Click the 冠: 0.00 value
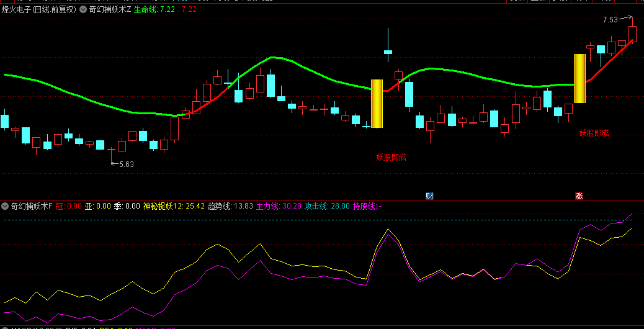 pyautogui.click(x=69, y=205)
